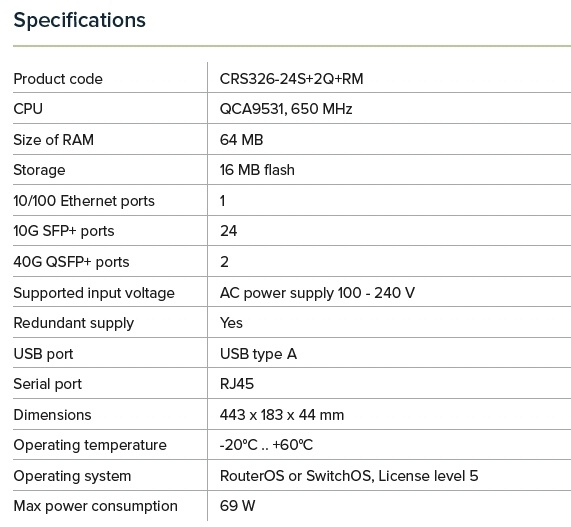Select the operating temperature range value

pyautogui.click(x=266, y=445)
